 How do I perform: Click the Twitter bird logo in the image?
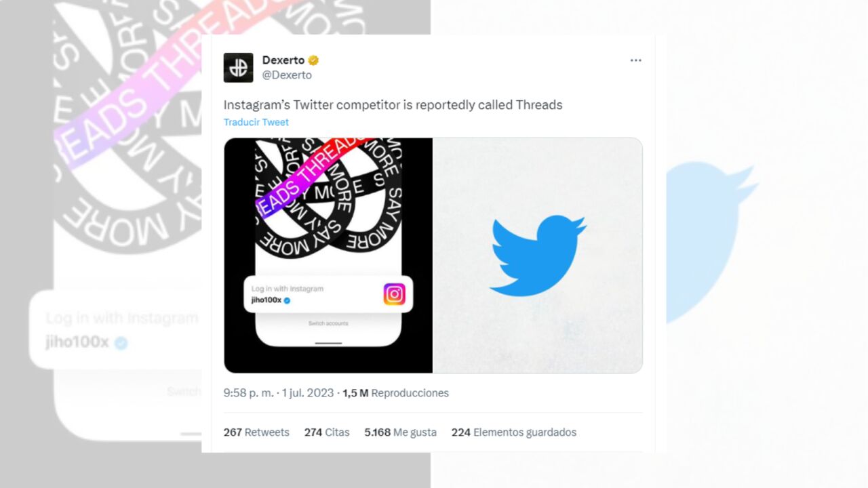tap(537, 254)
